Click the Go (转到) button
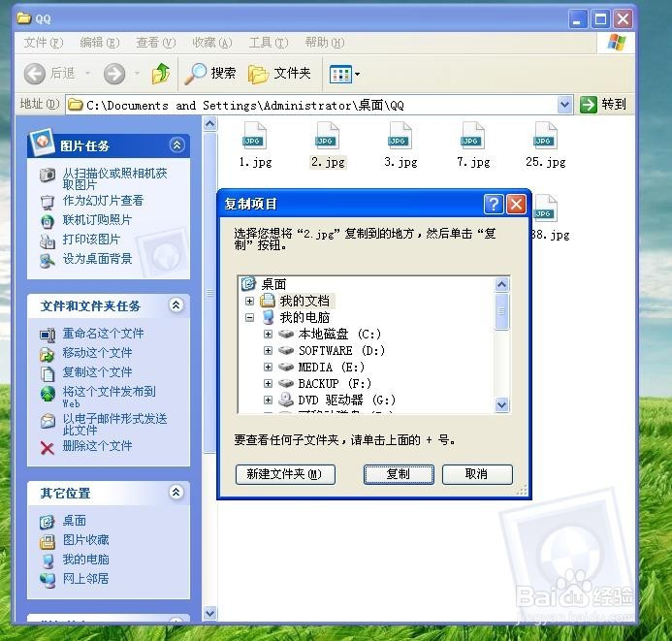Screen dimensions: 672x641 pos(603,104)
